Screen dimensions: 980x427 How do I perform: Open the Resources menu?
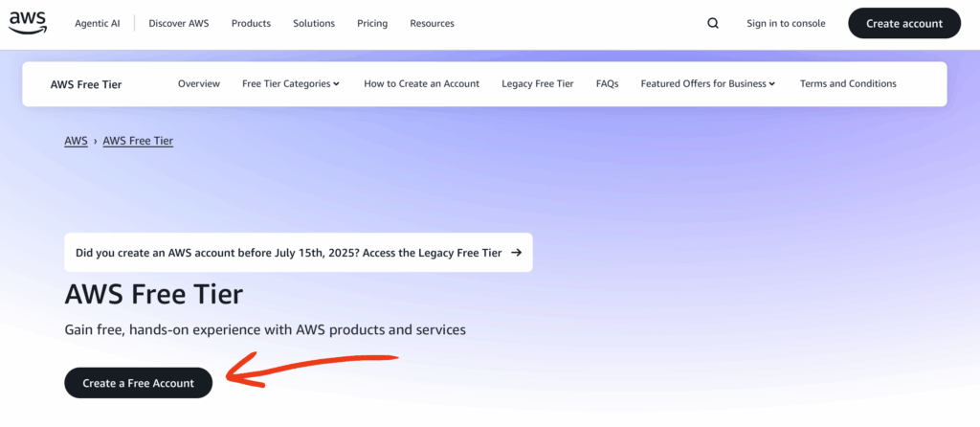432,24
